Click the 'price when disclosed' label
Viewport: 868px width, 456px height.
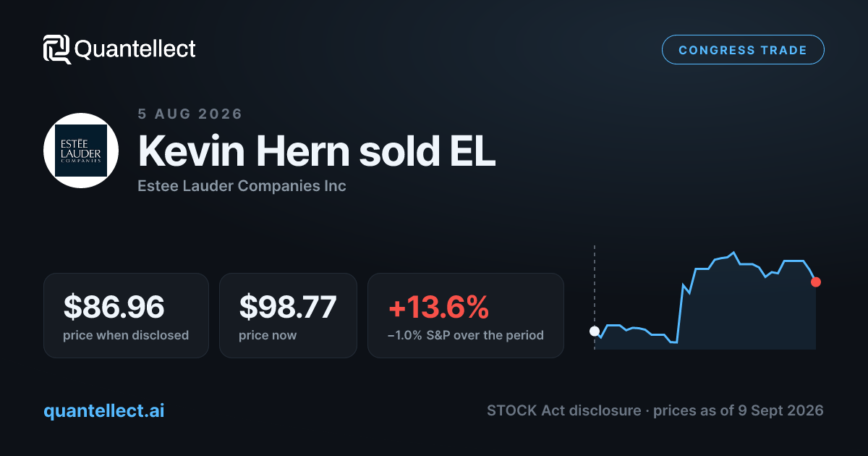pyautogui.click(x=126, y=335)
